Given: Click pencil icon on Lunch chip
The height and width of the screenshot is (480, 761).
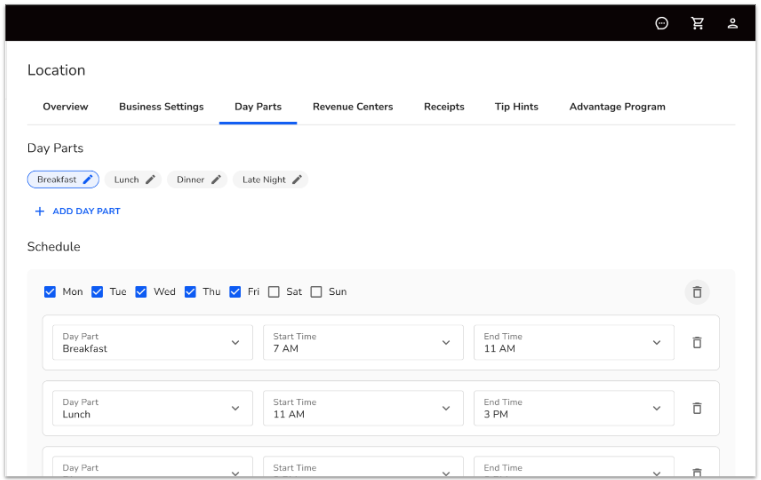Looking at the screenshot, I should 150,180.
